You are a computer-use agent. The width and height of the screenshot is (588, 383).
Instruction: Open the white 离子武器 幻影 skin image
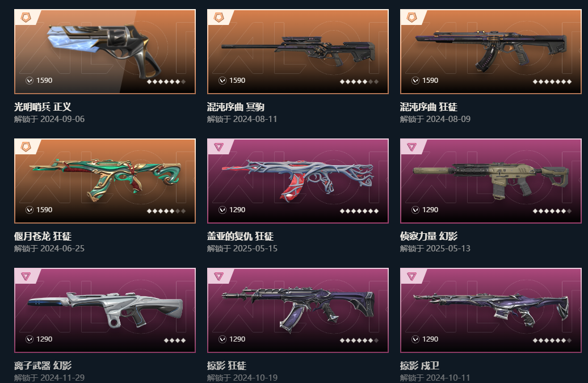105,310
